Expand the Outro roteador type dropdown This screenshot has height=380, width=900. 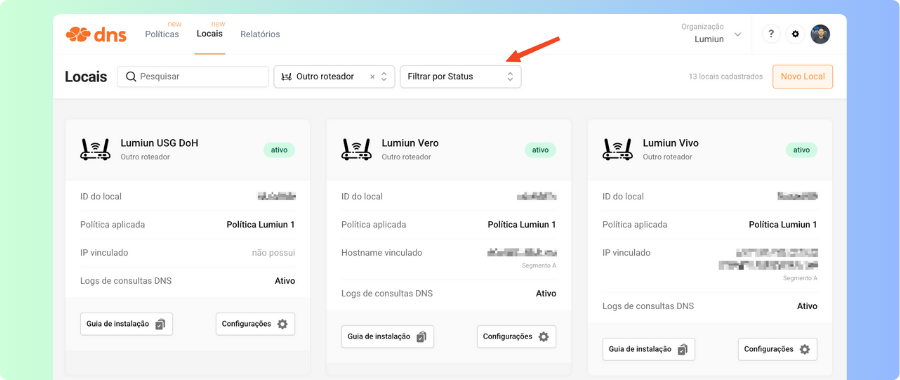(x=384, y=76)
